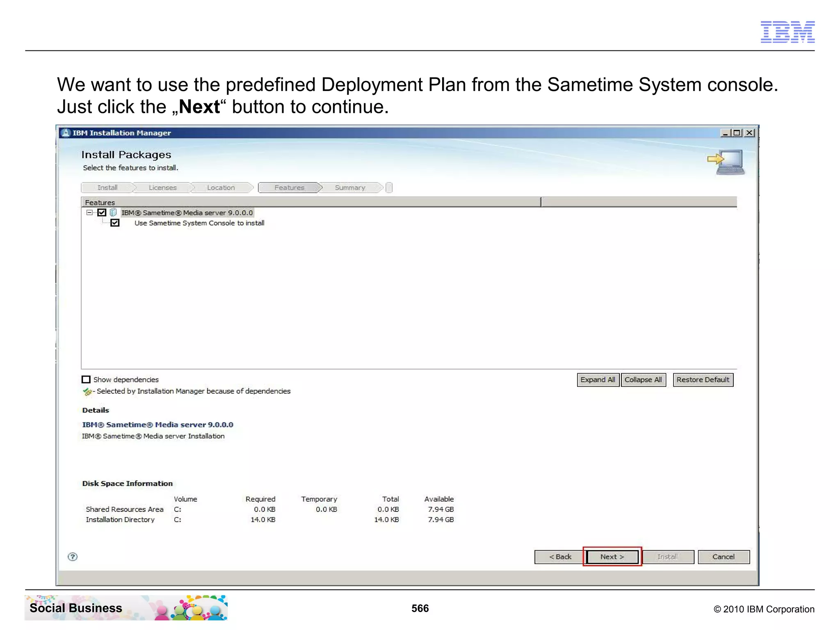Select Use Sametime System Console to install row
840x630 pixels.
(x=199, y=223)
